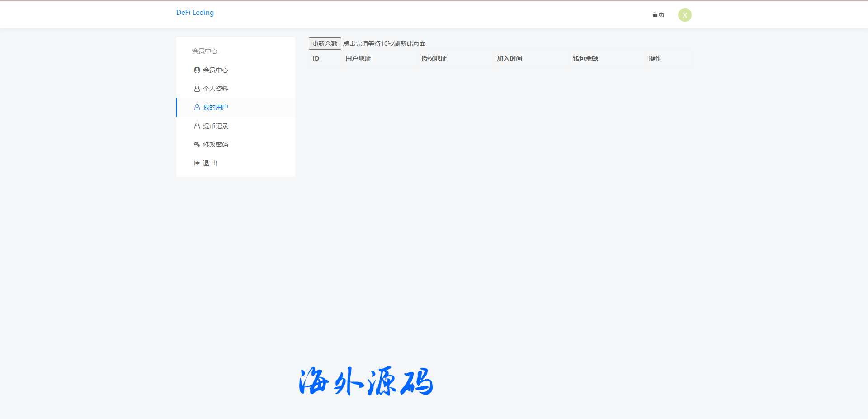Screen dimensions: 868x419
Task: Select the 提币记录 sidebar entry label
Action: coord(216,126)
